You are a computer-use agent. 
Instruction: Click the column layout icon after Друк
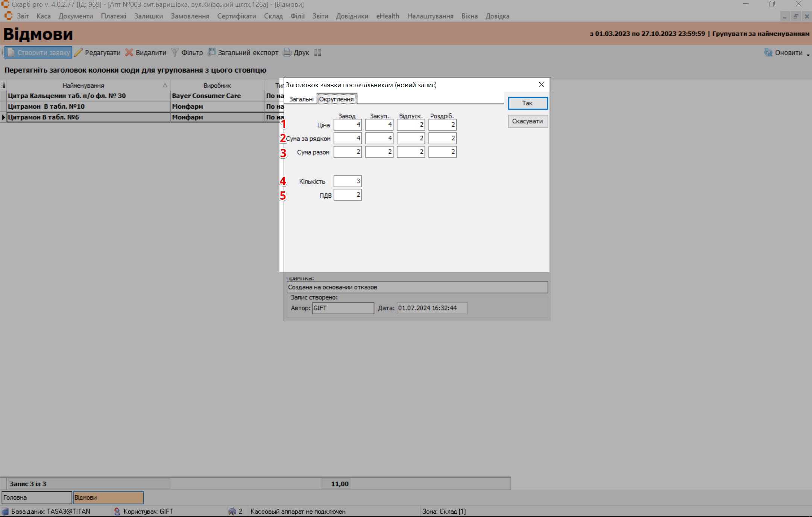[318, 53]
